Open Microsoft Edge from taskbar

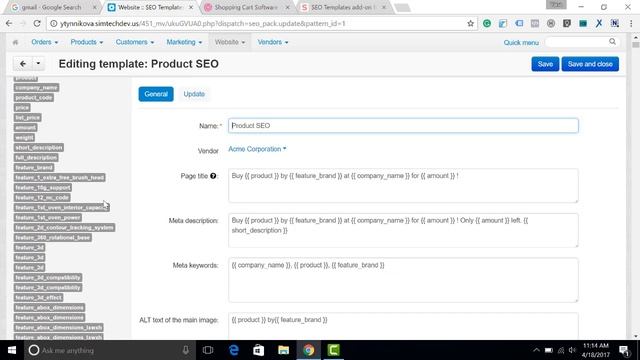tap(233, 350)
